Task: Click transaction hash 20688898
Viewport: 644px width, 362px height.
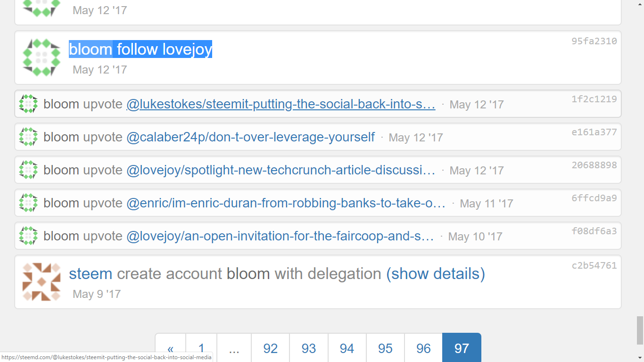Action: 594,165
